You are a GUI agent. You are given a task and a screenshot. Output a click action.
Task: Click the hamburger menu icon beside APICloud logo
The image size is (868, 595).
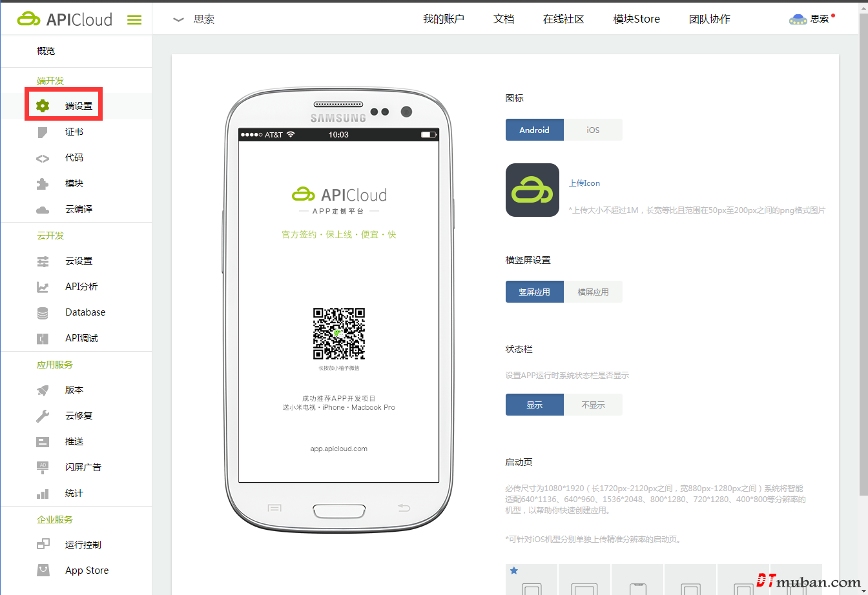click(134, 20)
